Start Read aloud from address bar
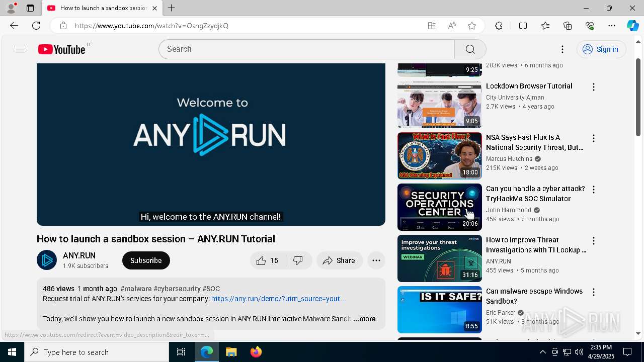This screenshot has height=362, width=644. [452, 26]
